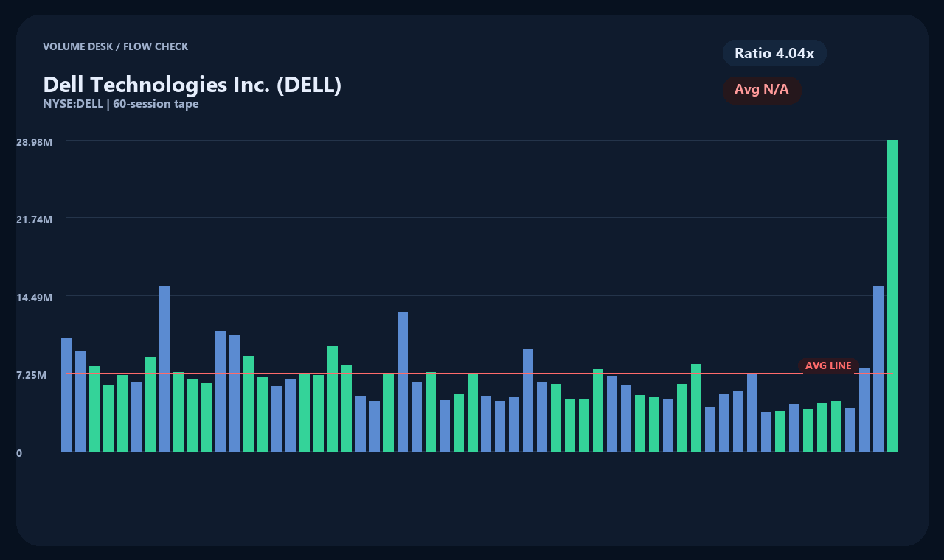Select the tallest green bar at far right
Viewport: 944px width, 560px height.
(892, 295)
